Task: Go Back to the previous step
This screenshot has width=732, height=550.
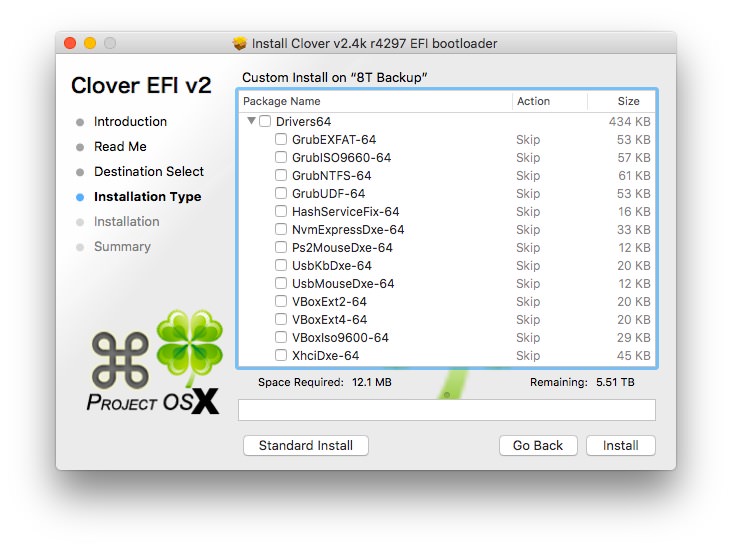Action: click(538, 445)
